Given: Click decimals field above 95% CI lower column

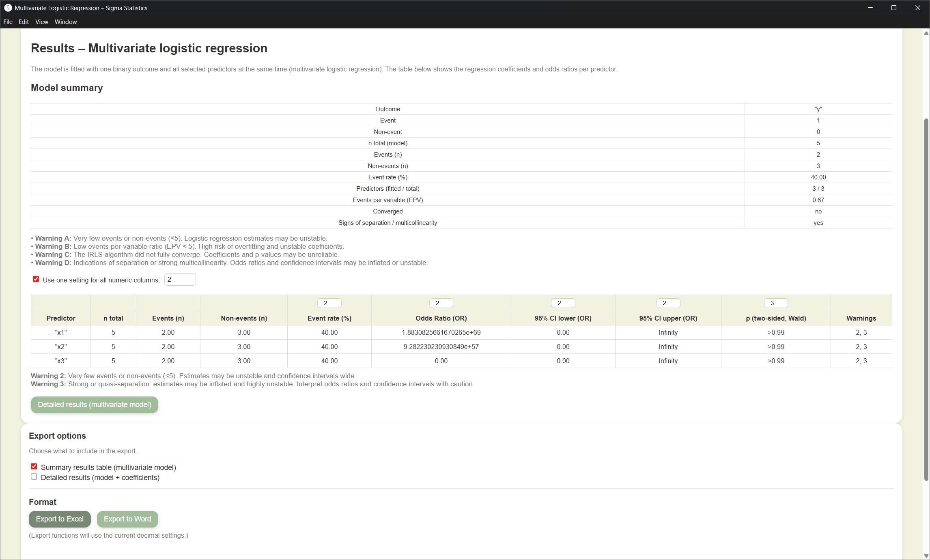Looking at the screenshot, I should pyautogui.click(x=563, y=303).
